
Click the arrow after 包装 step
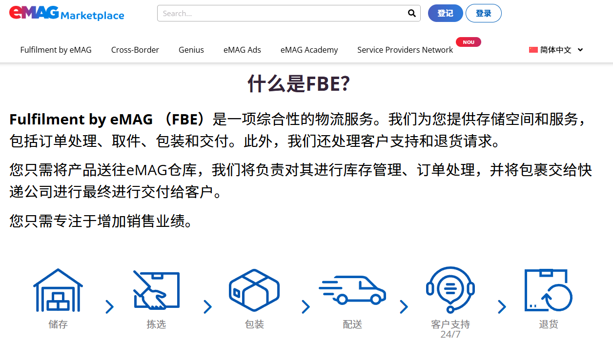306,307
